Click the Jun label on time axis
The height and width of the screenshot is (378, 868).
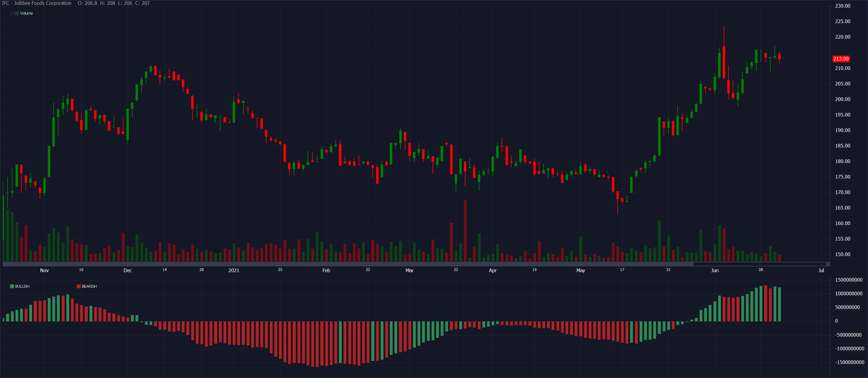[714, 271]
